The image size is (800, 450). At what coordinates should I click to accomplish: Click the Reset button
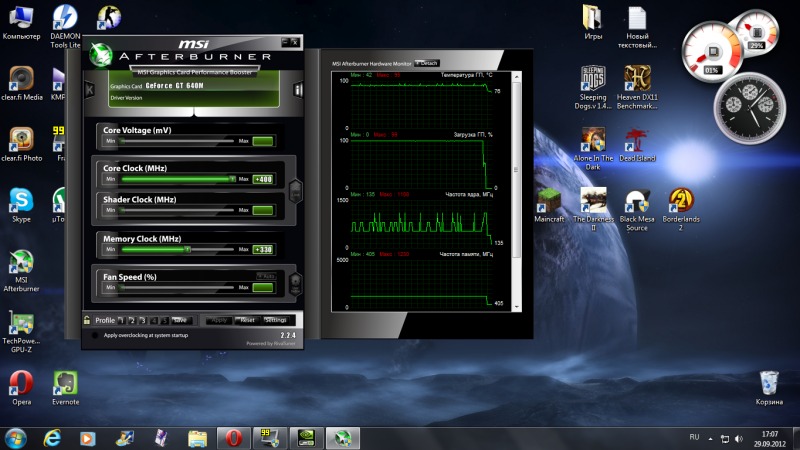247,320
